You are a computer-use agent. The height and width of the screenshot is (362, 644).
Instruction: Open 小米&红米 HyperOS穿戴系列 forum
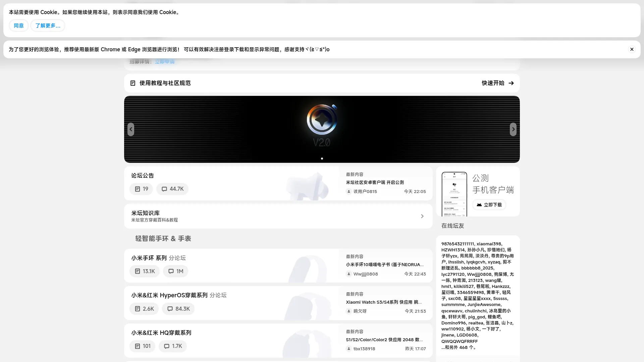(169, 295)
